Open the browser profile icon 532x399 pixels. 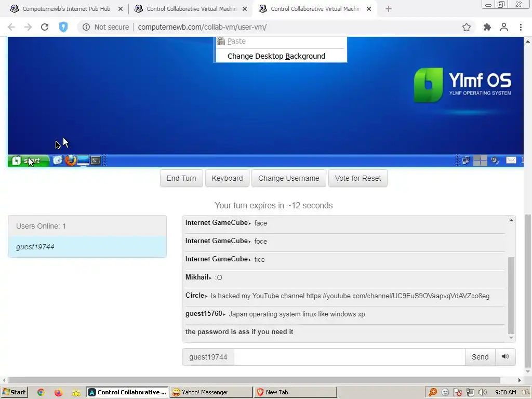(x=504, y=27)
